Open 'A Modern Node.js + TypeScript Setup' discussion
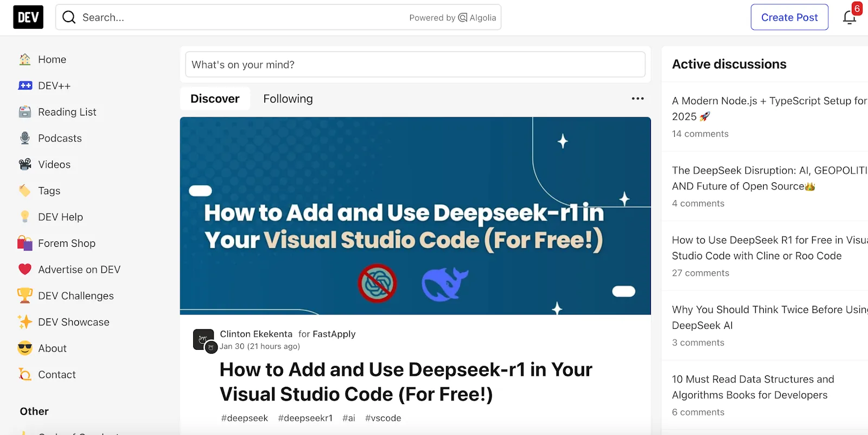The height and width of the screenshot is (435, 868). click(x=769, y=108)
